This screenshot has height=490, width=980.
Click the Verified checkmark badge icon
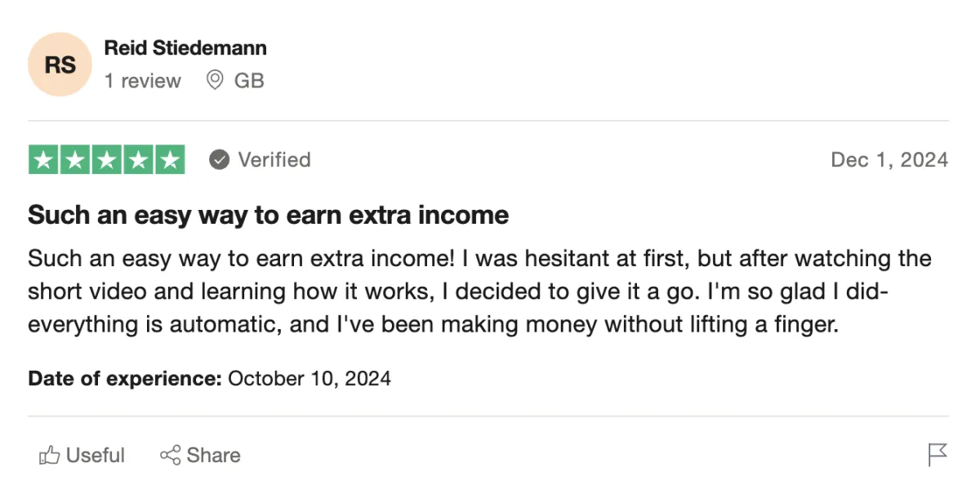(x=219, y=160)
